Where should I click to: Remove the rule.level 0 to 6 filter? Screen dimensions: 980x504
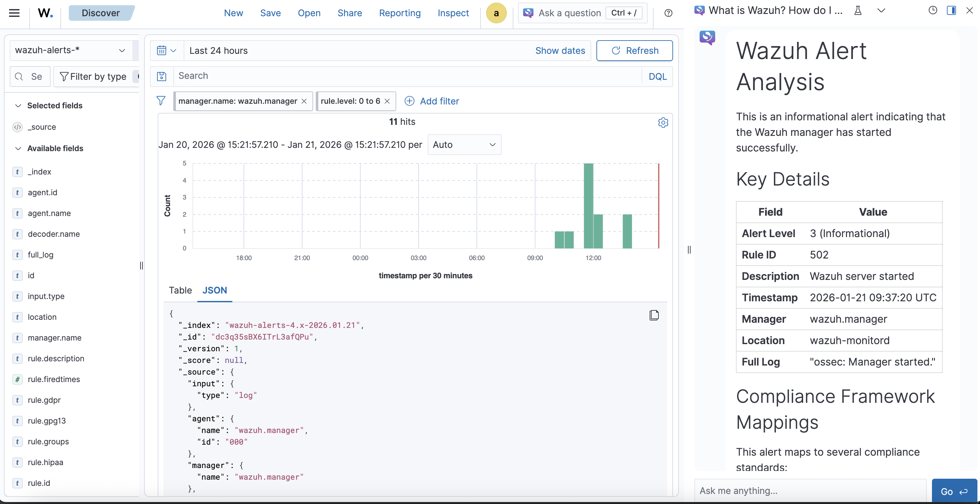point(387,101)
